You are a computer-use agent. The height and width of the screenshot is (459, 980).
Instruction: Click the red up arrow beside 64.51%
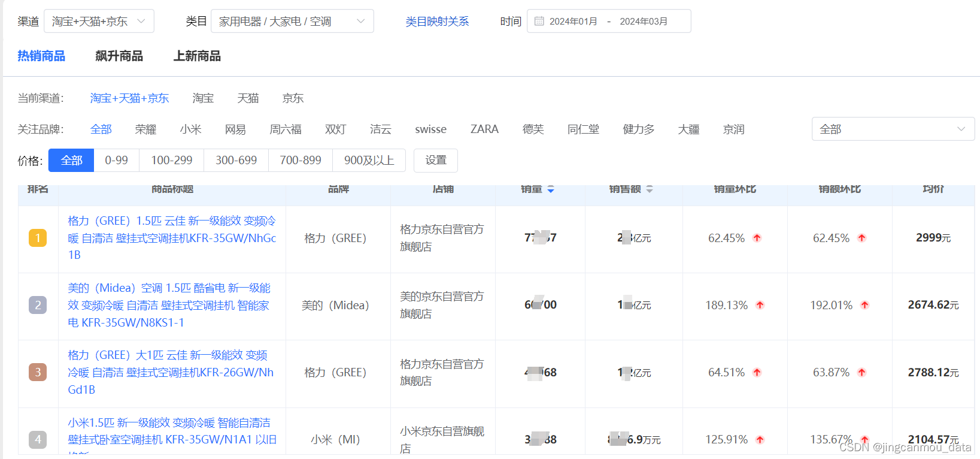pyautogui.click(x=757, y=372)
